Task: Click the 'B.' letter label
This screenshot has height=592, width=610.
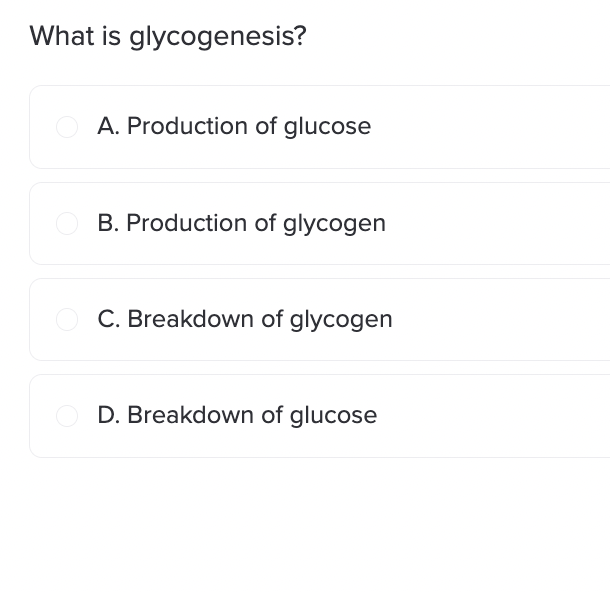Action: pyautogui.click(x=108, y=224)
